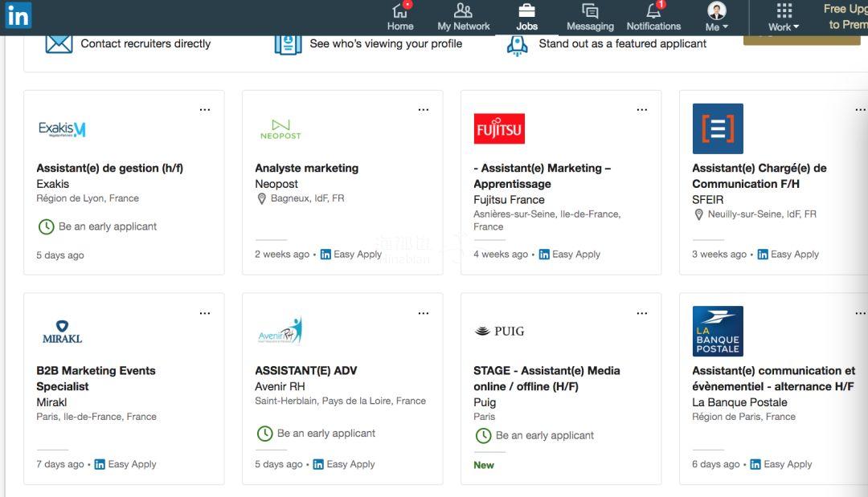Click Easy Apply icon on Avenir RH card

tap(318, 464)
